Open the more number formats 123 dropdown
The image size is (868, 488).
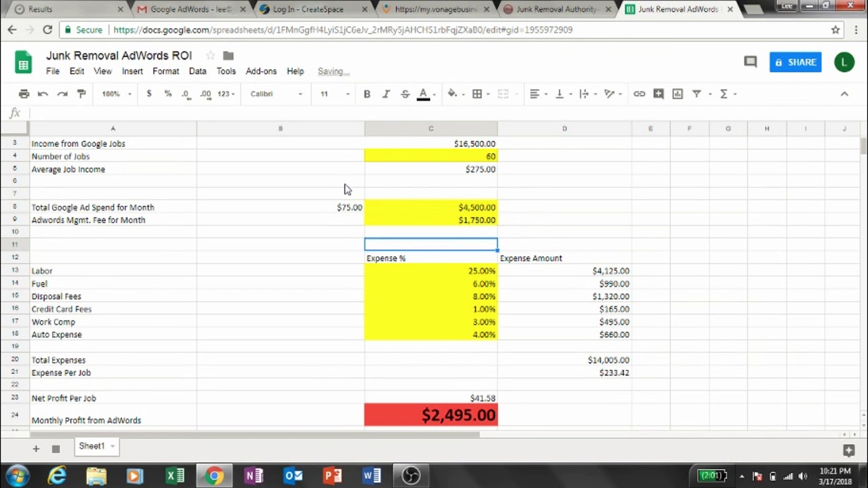pyautogui.click(x=226, y=94)
